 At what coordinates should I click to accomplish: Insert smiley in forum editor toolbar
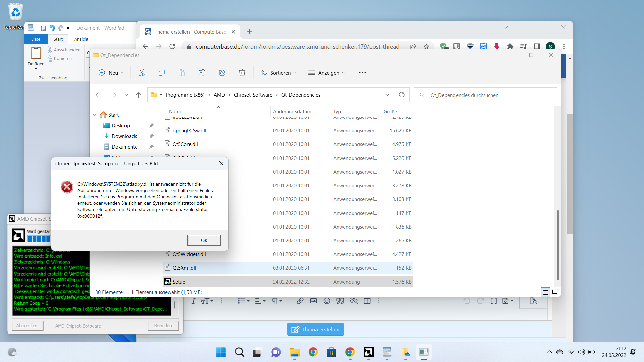(327, 301)
